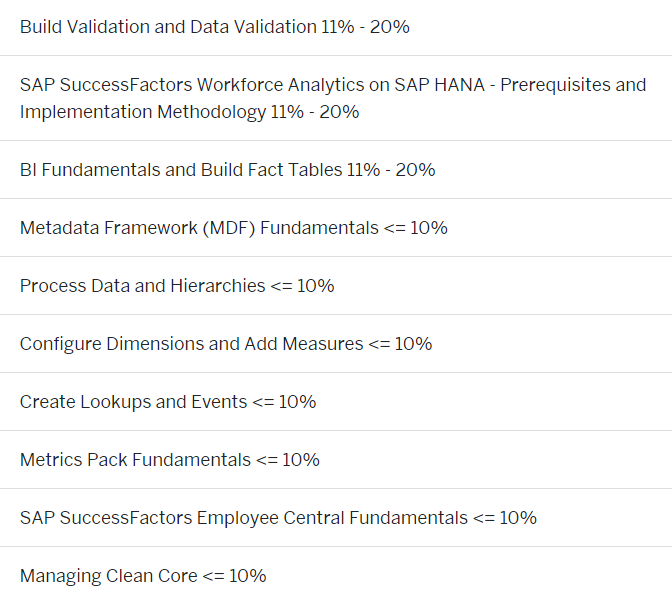
Task: Expand BI Fundamentals and Build Fact Tables
Action: tap(336, 170)
